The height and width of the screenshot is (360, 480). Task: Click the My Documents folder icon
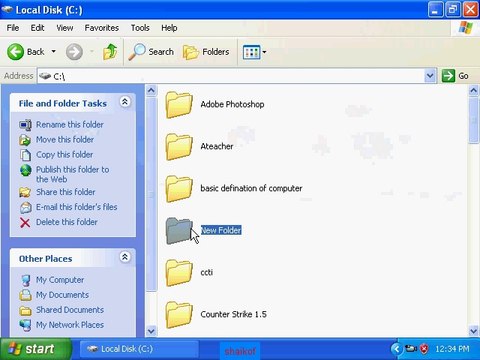point(25,295)
